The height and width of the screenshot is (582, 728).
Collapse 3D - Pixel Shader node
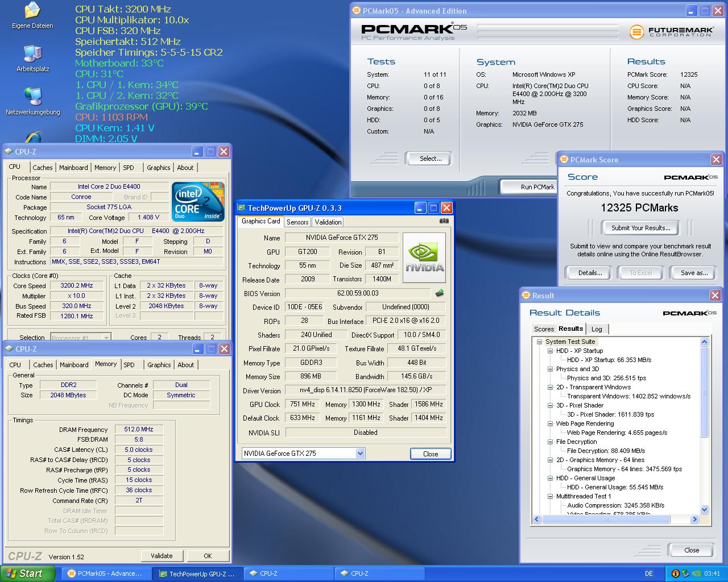pos(550,405)
